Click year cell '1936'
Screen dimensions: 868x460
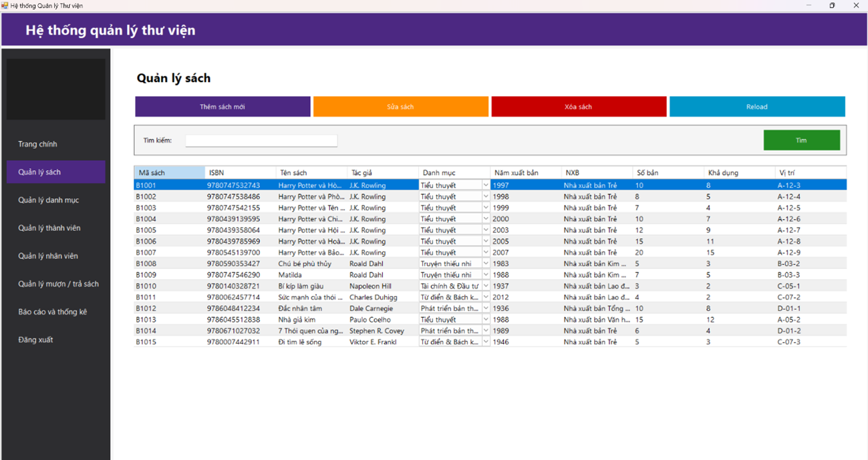pos(526,308)
